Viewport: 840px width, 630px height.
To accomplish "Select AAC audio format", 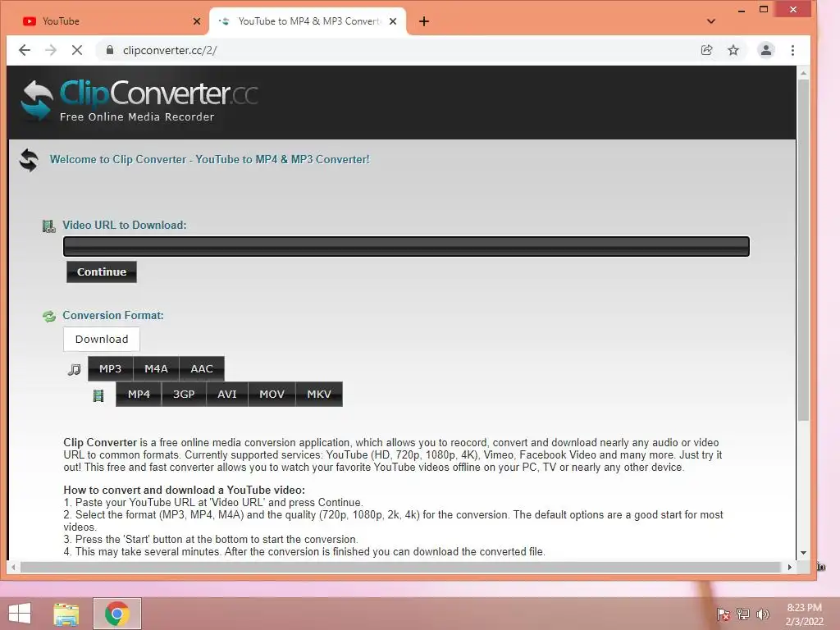I will coord(202,368).
